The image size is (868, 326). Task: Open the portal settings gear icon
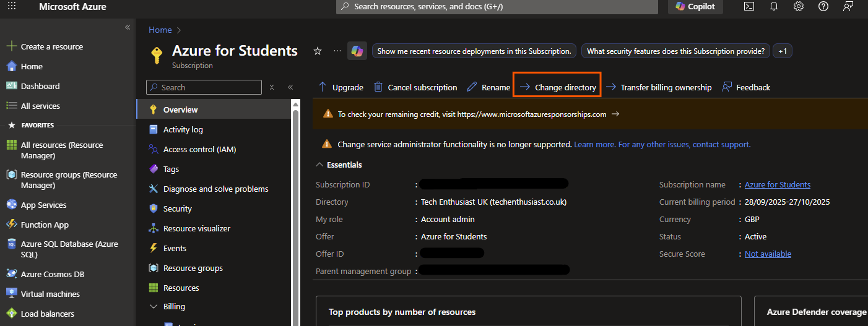point(799,6)
